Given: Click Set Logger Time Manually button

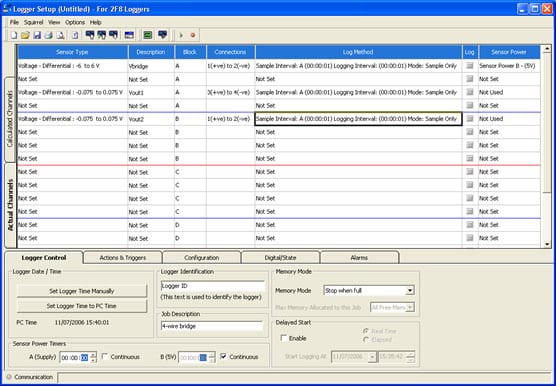Looking at the screenshot, I should [82, 291].
